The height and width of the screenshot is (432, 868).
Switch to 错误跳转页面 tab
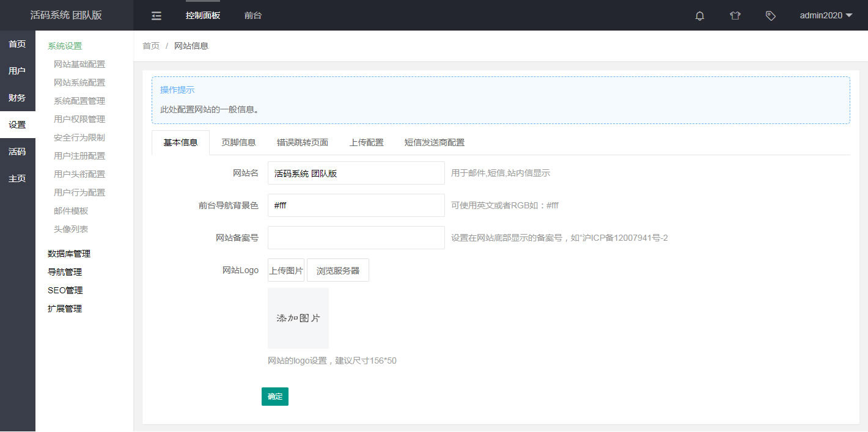303,142
